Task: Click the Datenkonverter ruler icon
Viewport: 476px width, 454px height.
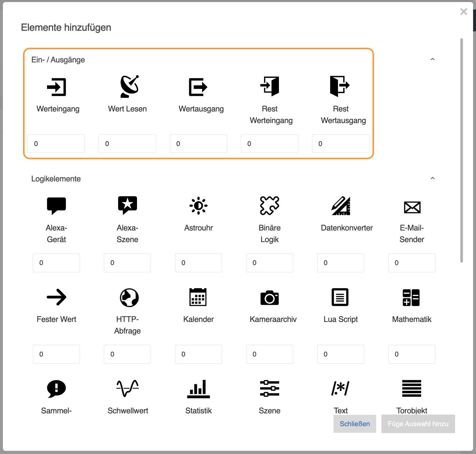Action: pyautogui.click(x=341, y=206)
